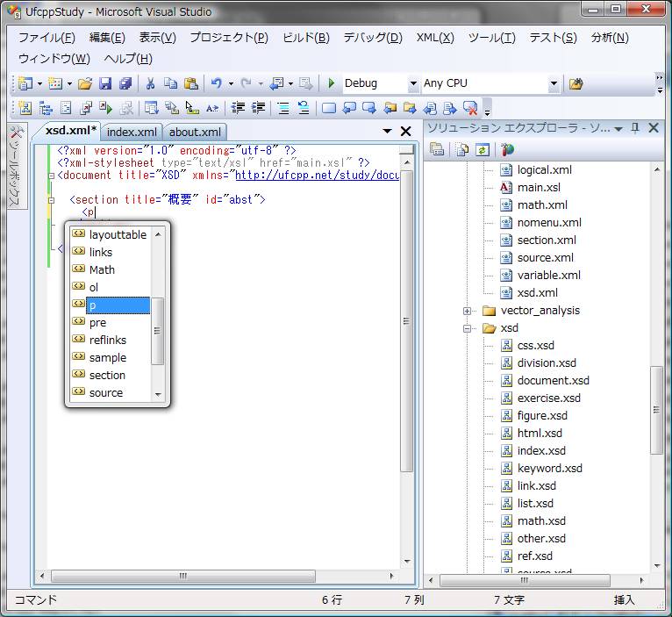Click the Copy icon in toolbar

tap(170, 83)
